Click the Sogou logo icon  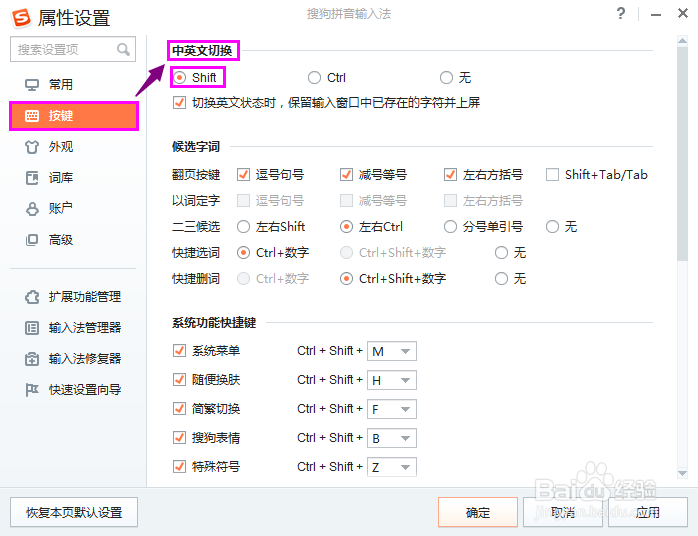click(21, 17)
